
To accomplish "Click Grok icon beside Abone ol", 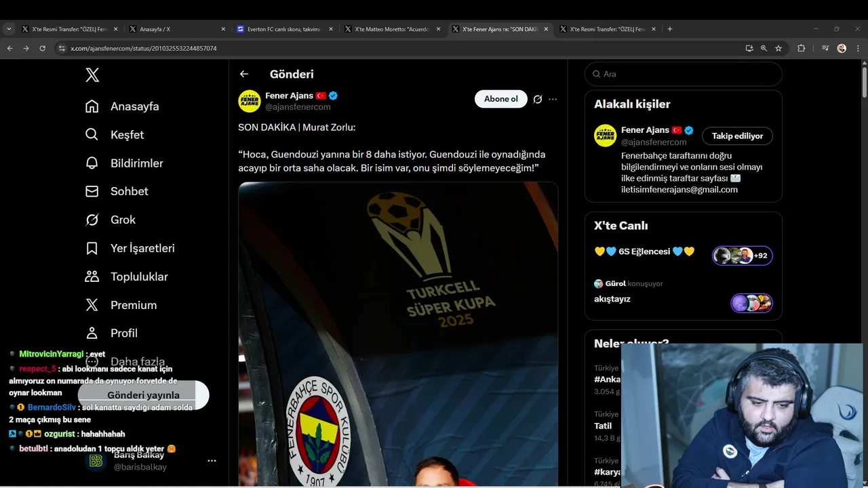I will (x=538, y=99).
